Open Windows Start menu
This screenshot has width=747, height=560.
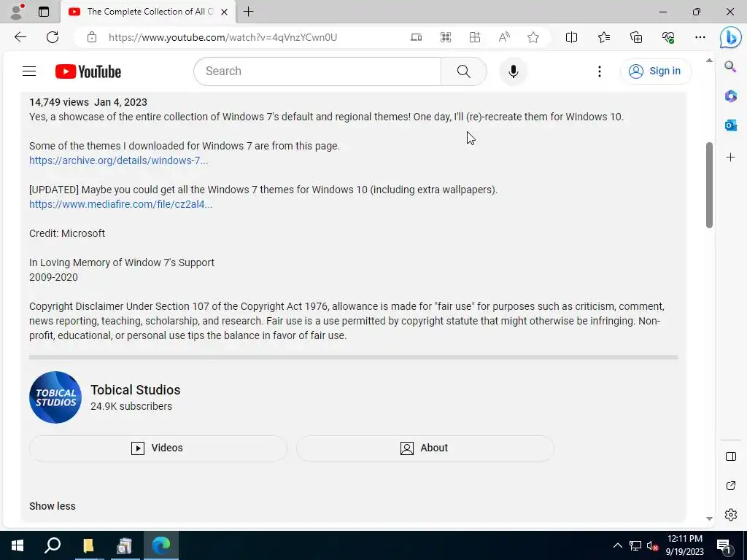[x=18, y=545]
